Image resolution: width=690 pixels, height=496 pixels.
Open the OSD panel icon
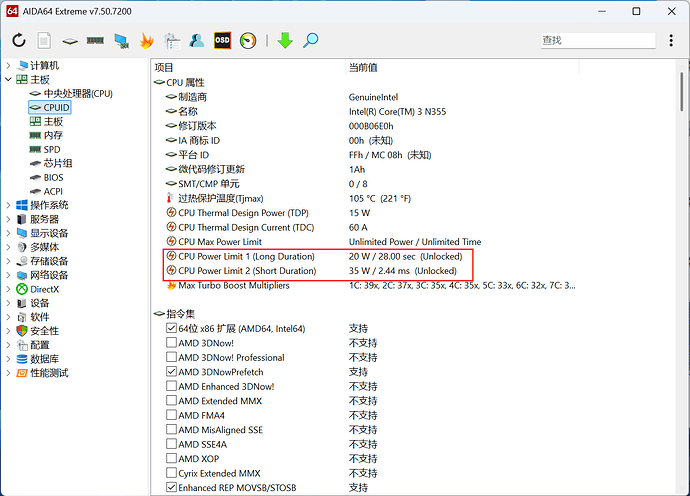[x=222, y=41]
